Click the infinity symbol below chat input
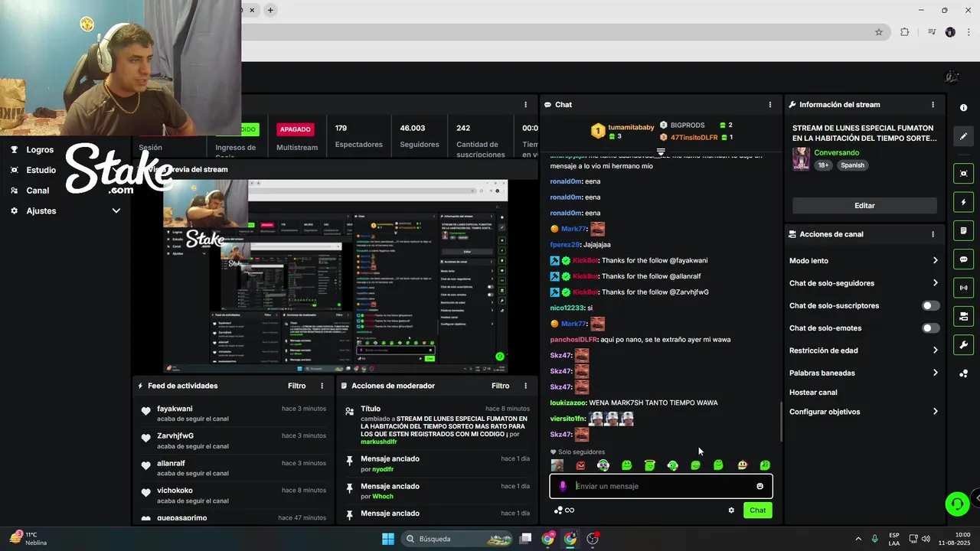This screenshot has height=551, width=980. (569, 510)
